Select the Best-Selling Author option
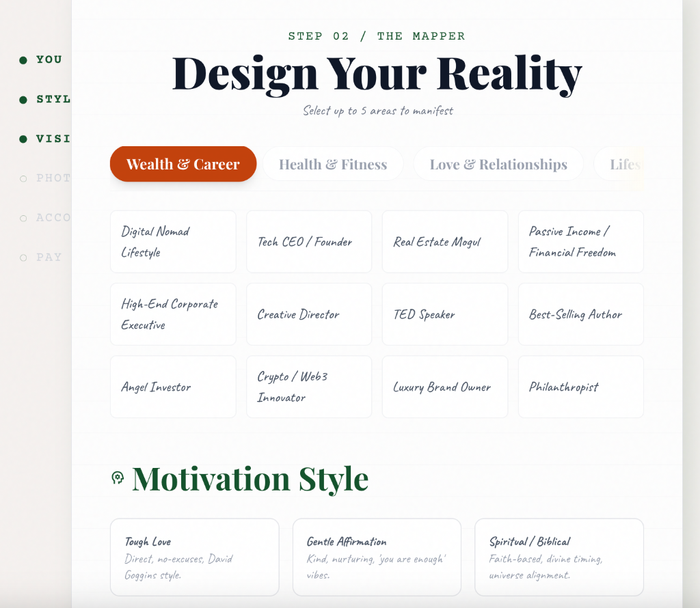Screen dimensions: 700x608 (580, 314)
